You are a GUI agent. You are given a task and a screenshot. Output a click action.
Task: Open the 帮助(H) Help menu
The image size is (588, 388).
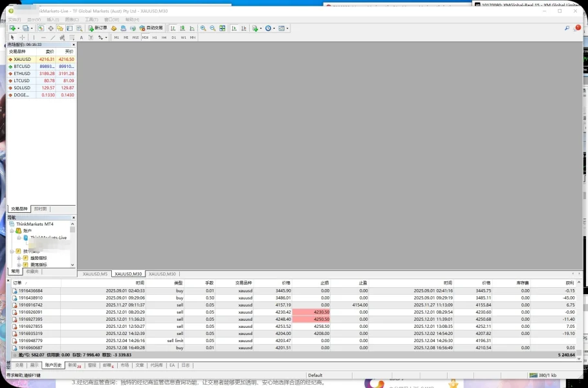tap(133, 19)
